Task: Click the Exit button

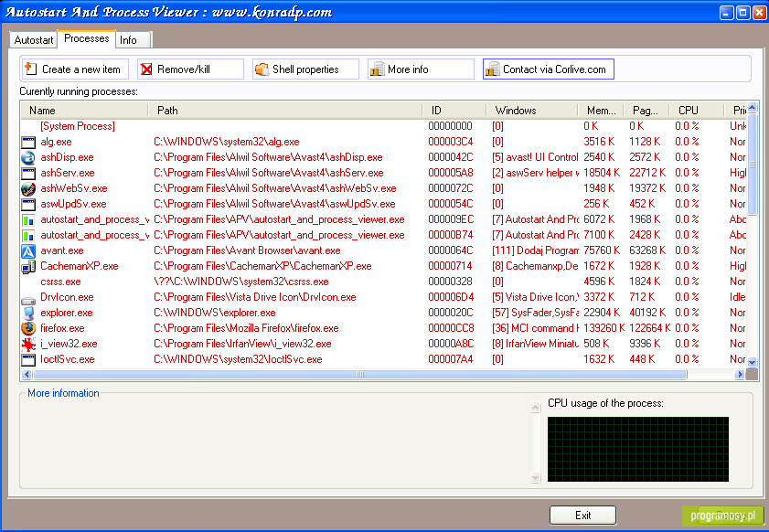Action: point(582,516)
